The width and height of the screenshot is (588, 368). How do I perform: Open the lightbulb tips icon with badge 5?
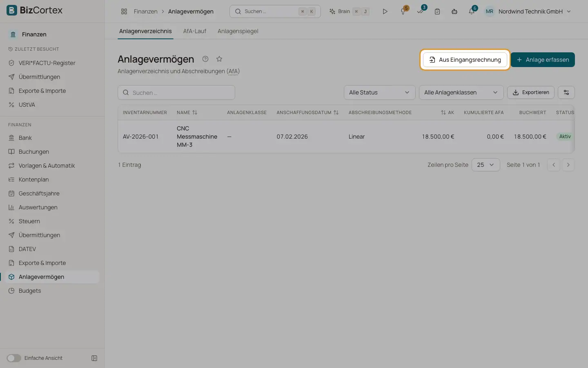(x=403, y=11)
